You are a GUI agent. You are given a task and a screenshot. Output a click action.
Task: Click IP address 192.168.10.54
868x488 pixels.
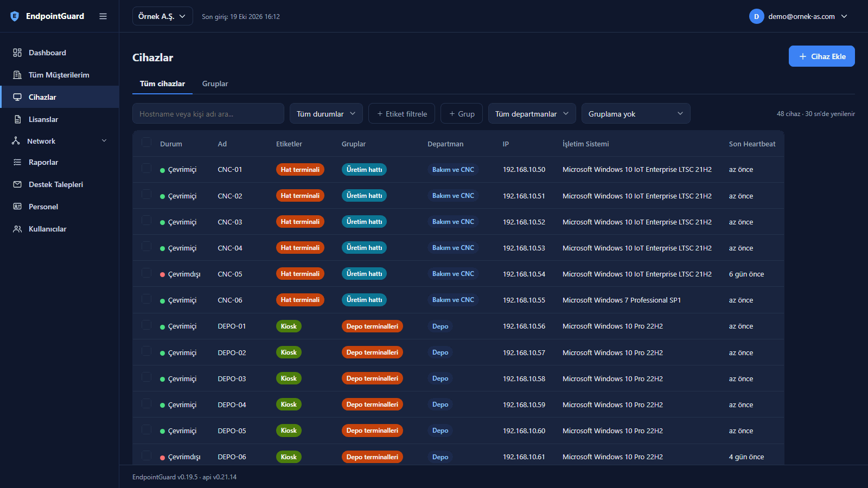(x=524, y=274)
